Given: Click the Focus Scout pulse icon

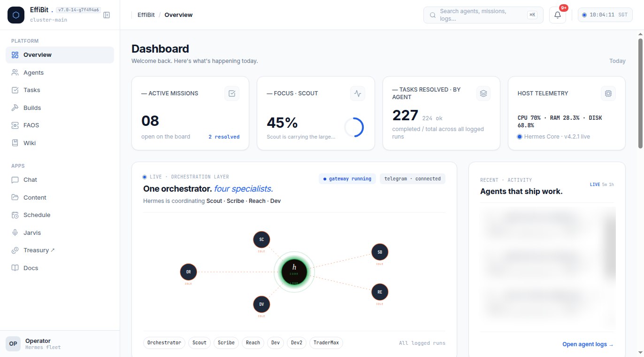Looking at the screenshot, I should (x=358, y=93).
